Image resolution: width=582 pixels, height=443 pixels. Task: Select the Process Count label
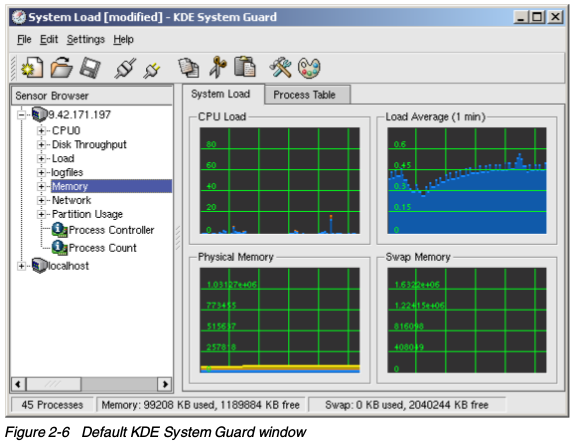(x=103, y=248)
